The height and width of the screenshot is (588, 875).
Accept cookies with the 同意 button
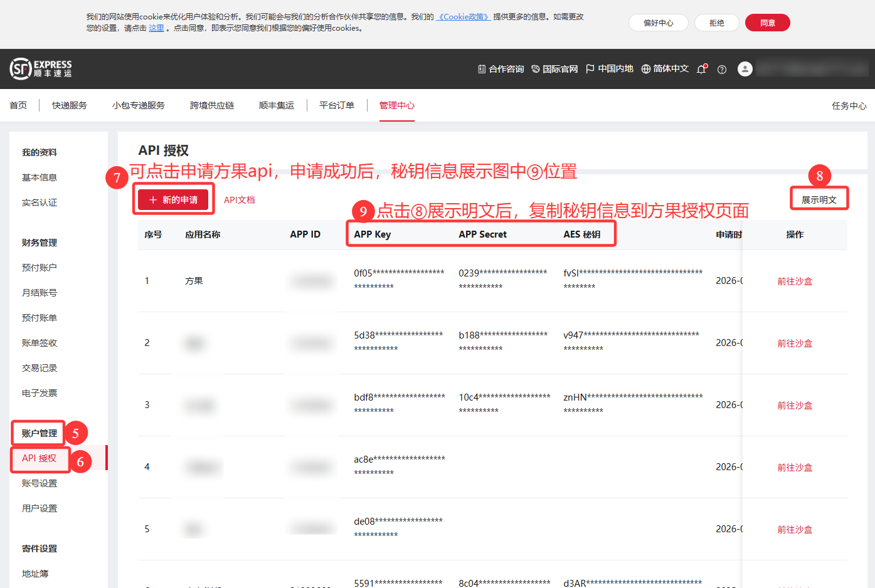[767, 23]
